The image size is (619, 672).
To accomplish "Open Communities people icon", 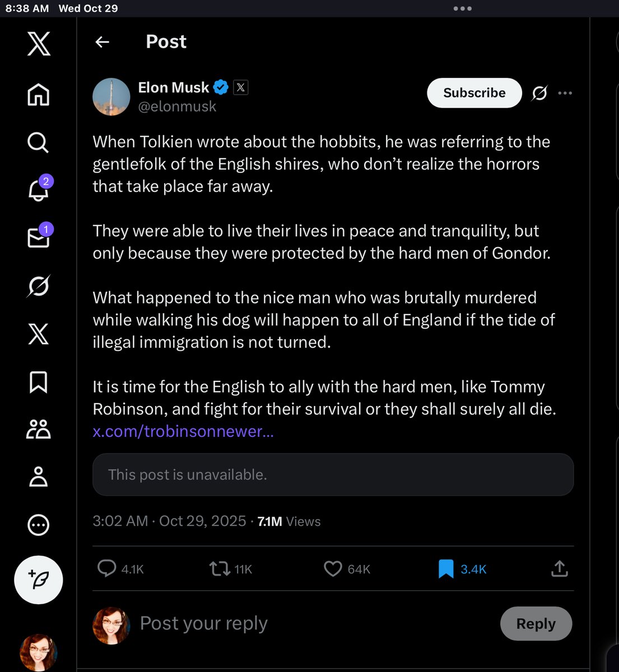I will 38,429.
